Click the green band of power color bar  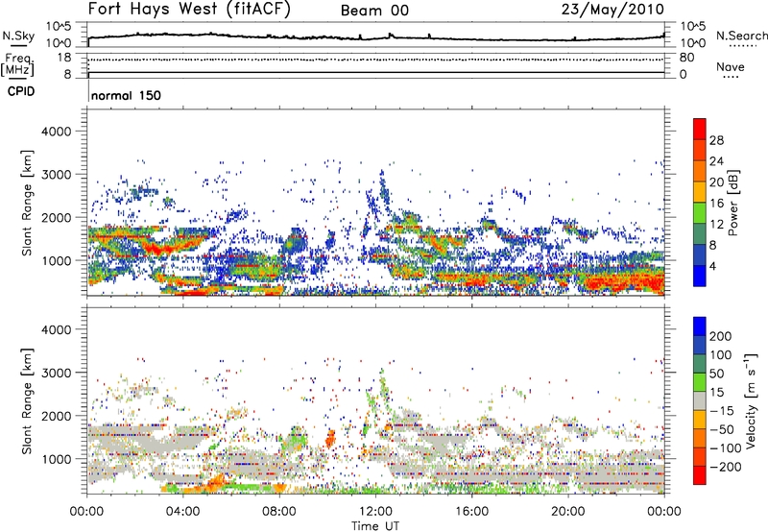coord(700,212)
